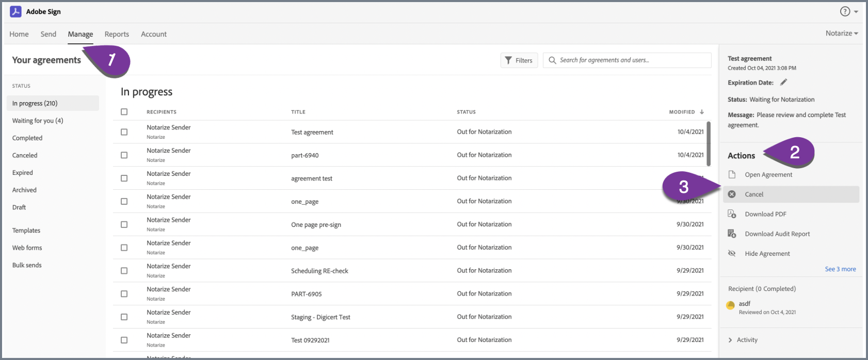Select In progress (210) status filter

click(53, 103)
